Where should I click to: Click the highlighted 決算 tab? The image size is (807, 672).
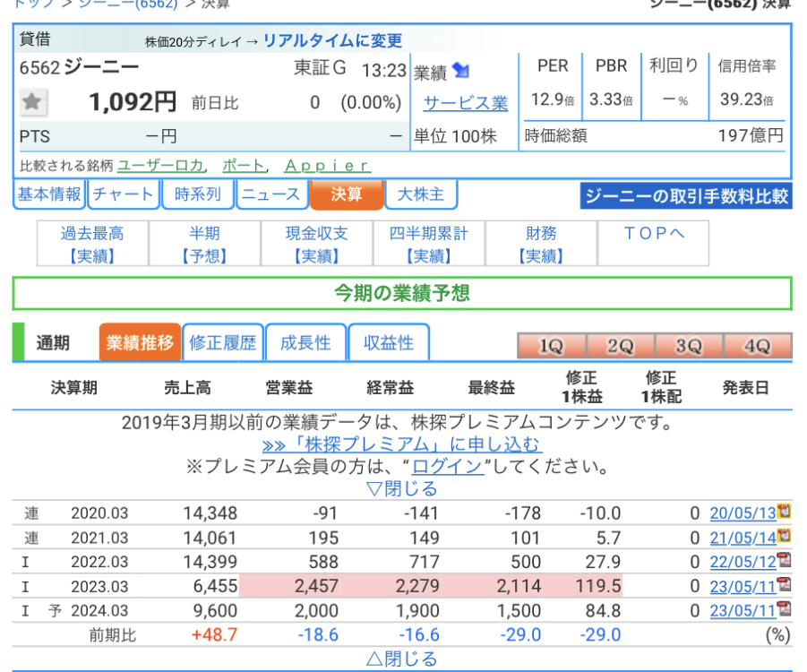coord(347,194)
